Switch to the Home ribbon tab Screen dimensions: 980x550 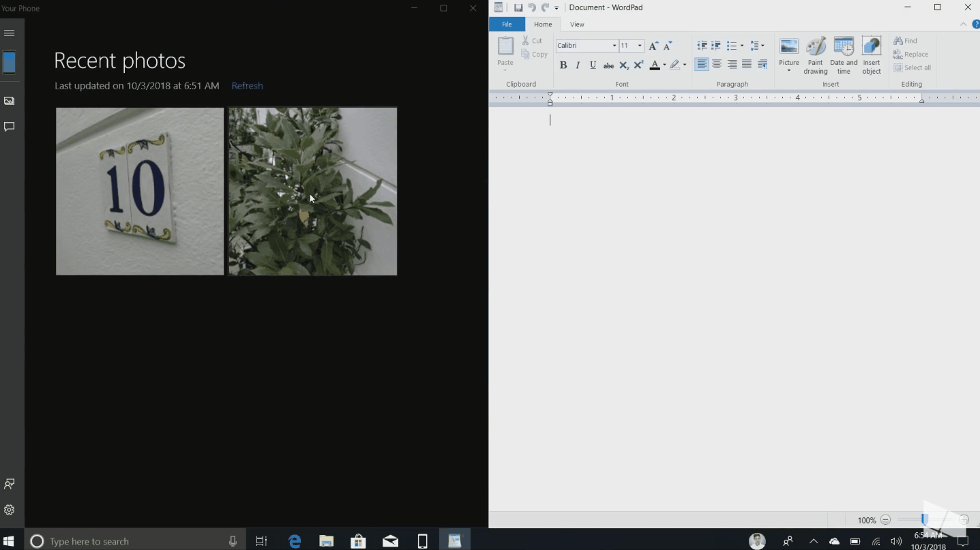(543, 25)
